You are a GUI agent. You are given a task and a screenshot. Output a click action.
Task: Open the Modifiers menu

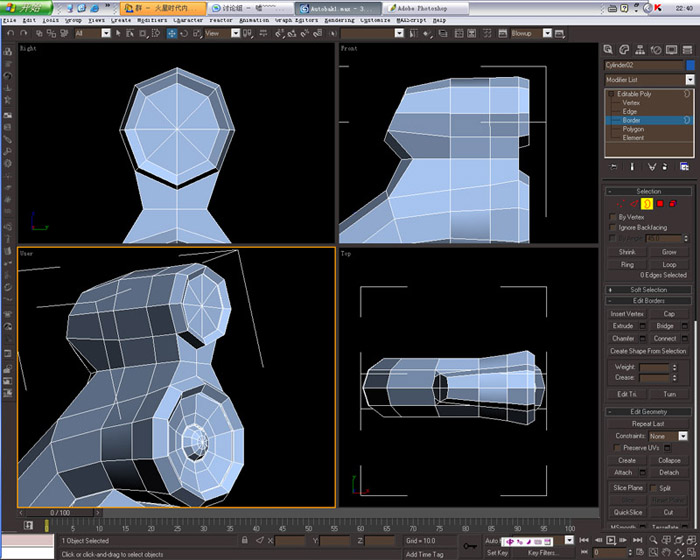(x=152, y=20)
